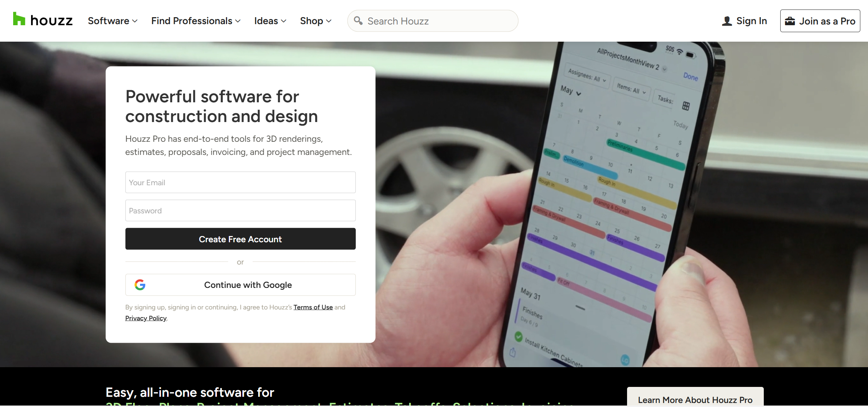868x407 pixels.
Task: Expand the Shop menu
Action: click(316, 21)
